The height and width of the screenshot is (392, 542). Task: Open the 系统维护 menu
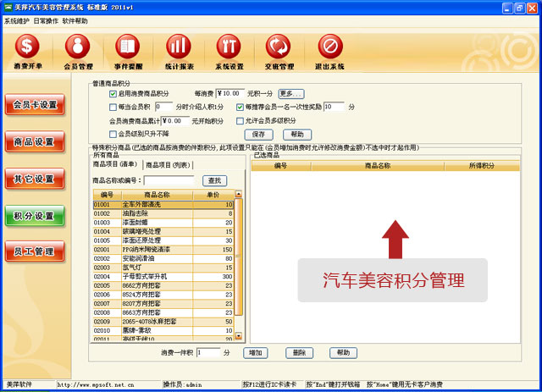(x=16, y=20)
